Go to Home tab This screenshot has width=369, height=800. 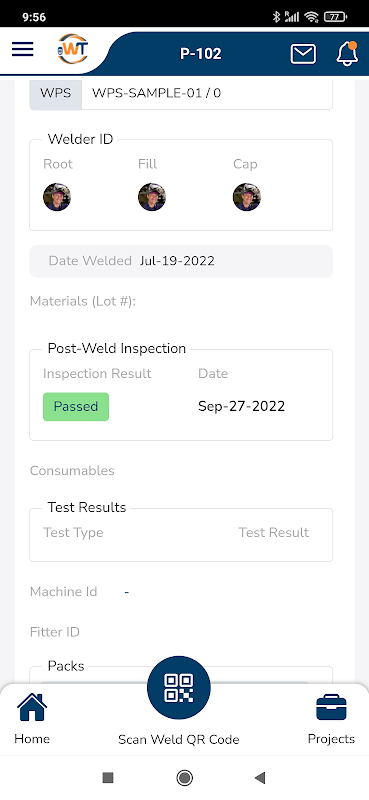point(32,718)
